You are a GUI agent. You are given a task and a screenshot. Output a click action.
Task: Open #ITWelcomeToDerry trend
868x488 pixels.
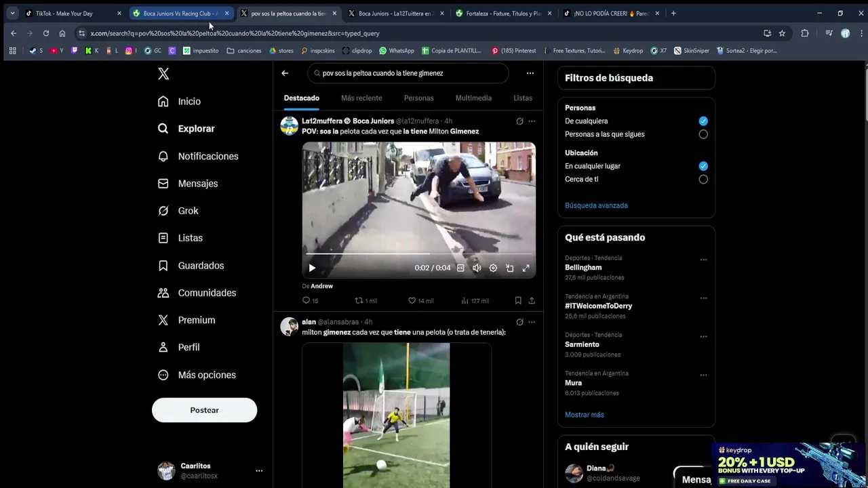598,306
